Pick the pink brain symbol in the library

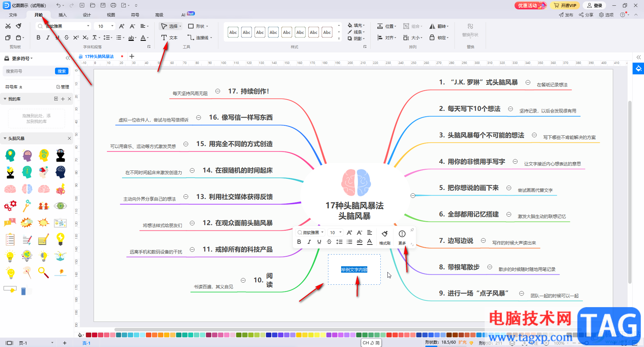[x=10, y=189]
